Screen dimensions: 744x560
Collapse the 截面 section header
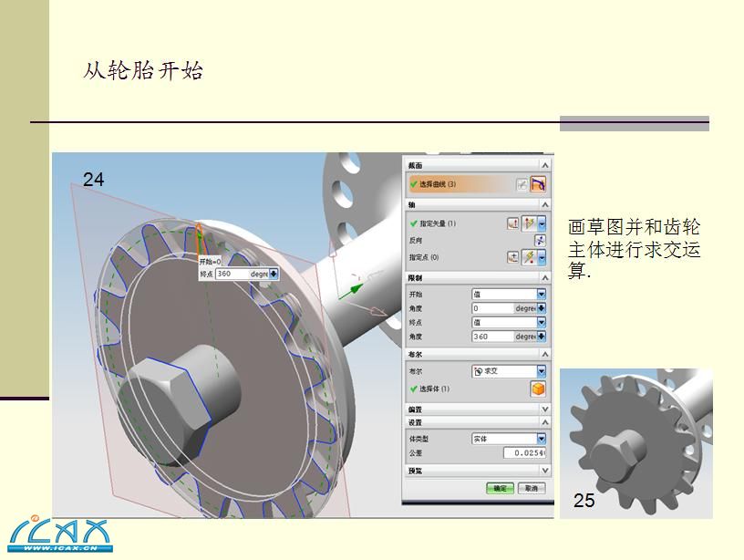(x=478, y=165)
